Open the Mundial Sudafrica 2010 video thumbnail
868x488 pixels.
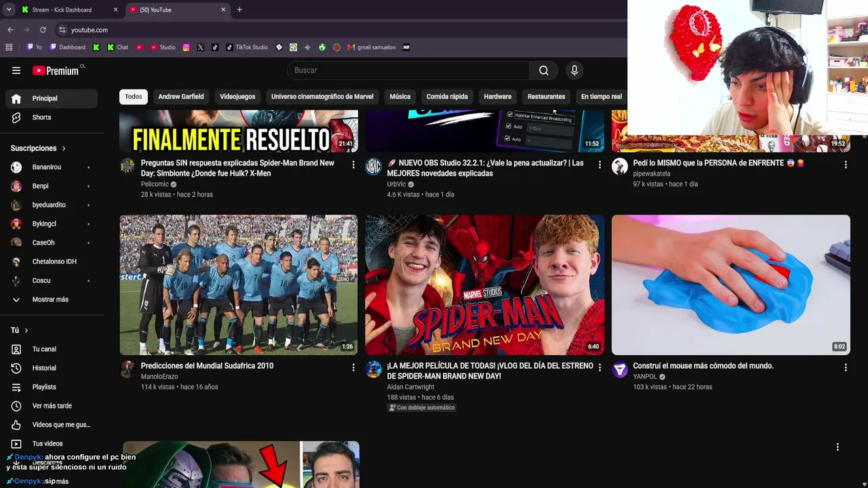coord(239,285)
